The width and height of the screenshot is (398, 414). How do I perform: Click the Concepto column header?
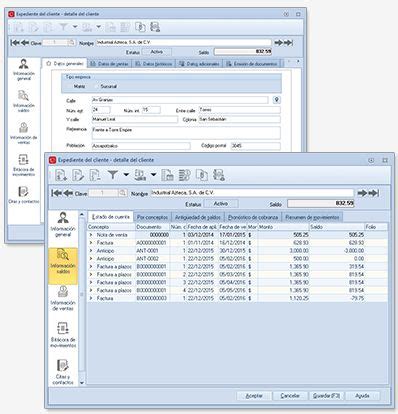[111, 227]
